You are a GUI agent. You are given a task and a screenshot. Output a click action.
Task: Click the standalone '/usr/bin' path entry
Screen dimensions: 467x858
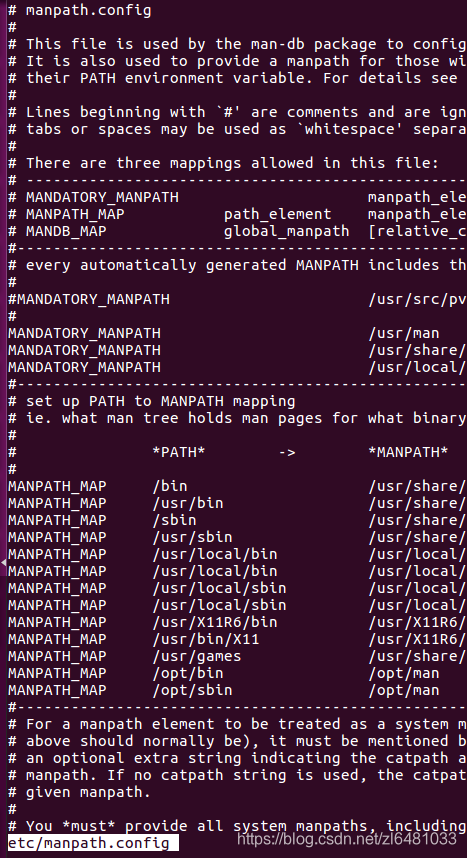pos(188,503)
